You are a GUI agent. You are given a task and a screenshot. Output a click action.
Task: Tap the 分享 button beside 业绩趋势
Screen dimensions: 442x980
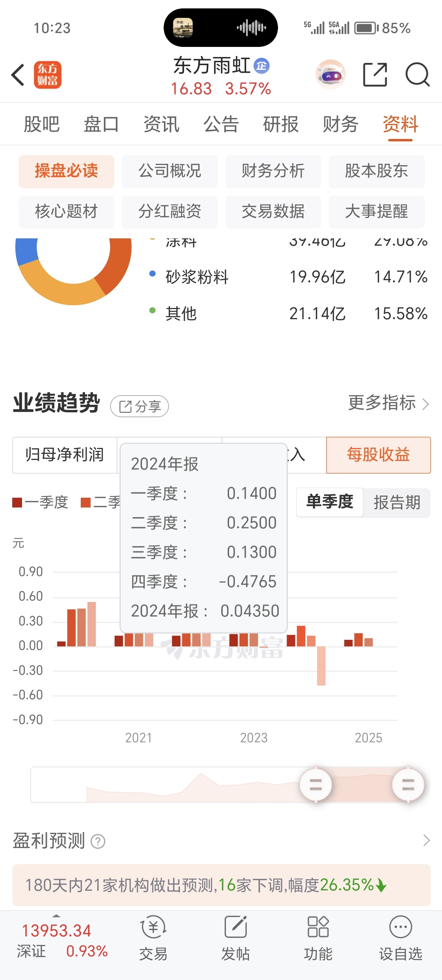click(140, 406)
